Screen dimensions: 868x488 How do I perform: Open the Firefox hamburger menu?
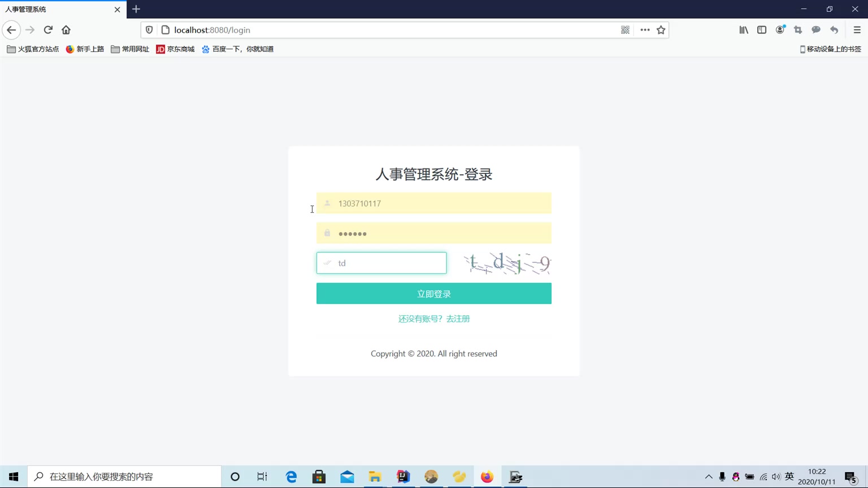click(857, 29)
